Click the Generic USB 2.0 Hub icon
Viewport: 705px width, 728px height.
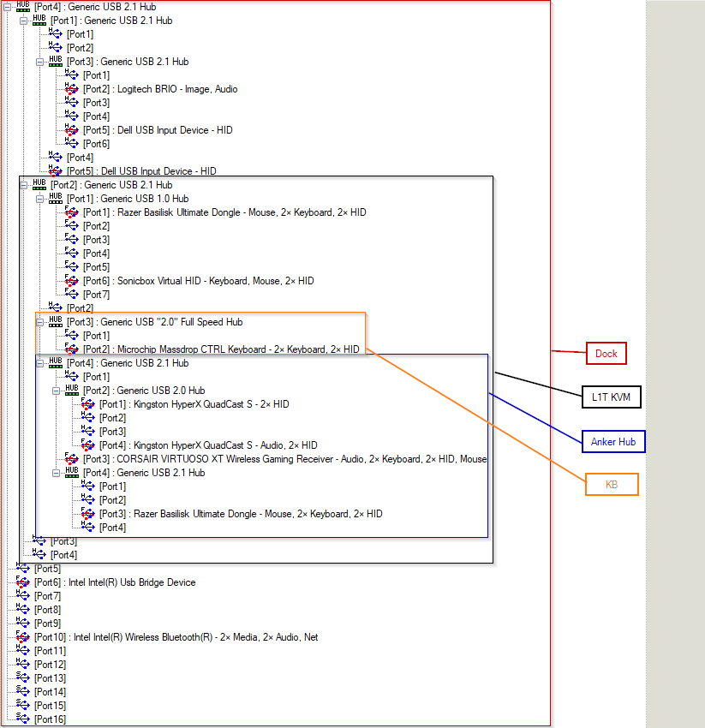72,391
